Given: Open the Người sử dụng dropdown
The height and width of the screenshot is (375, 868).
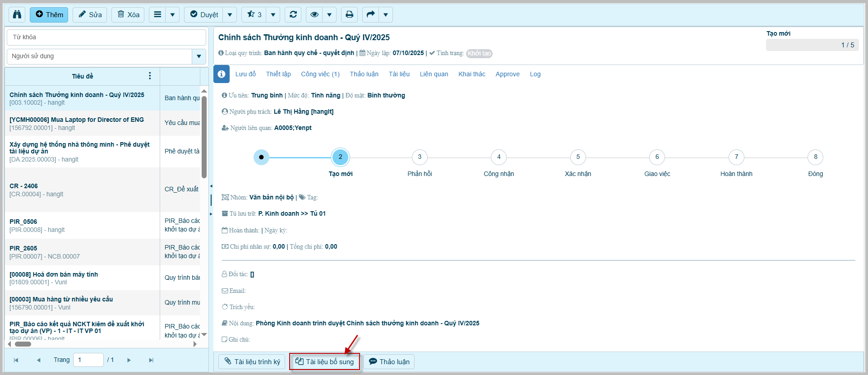Looking at the screenshot, I should point(199,56).
